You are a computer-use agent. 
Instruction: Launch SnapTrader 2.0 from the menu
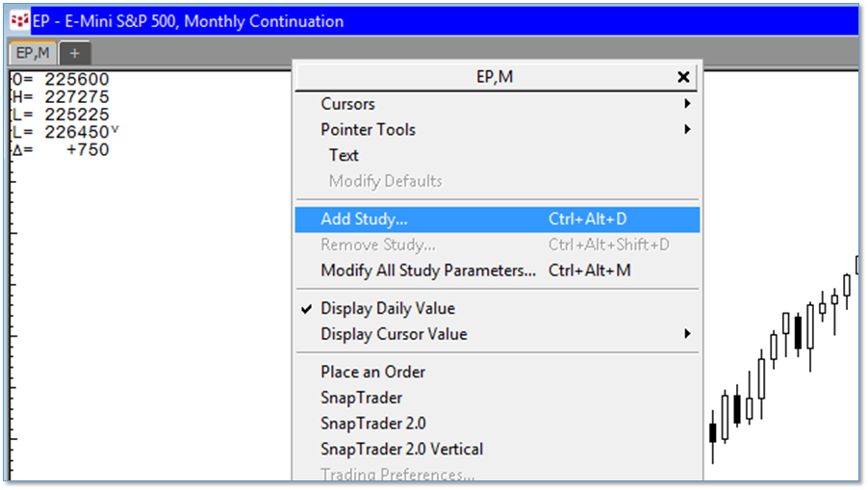pyautogui.click(x=498, y=424)
